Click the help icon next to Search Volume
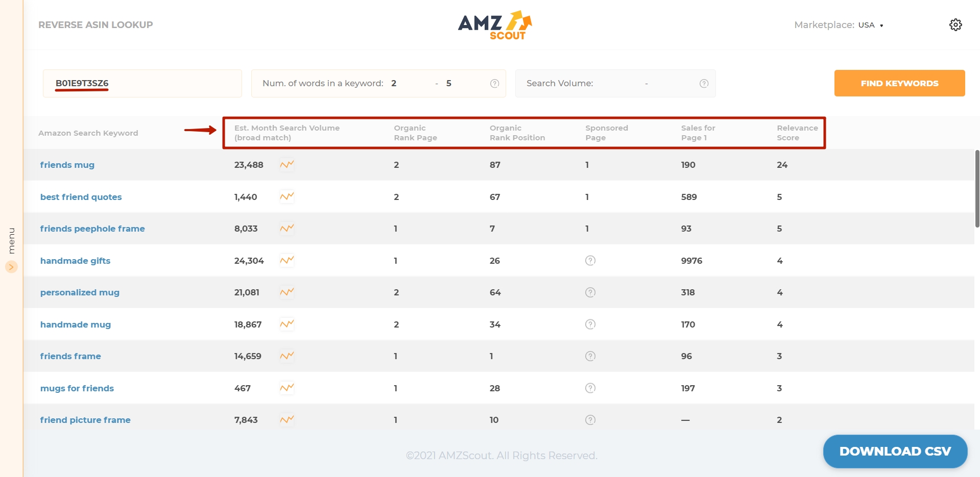The image size is (980, 477). tap(703, 83)
